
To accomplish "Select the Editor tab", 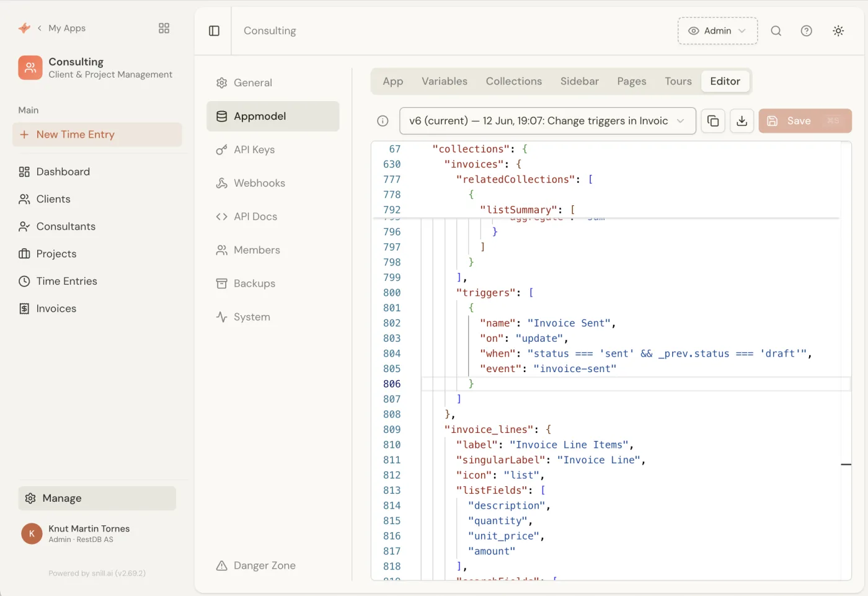I will click(725, 81).
